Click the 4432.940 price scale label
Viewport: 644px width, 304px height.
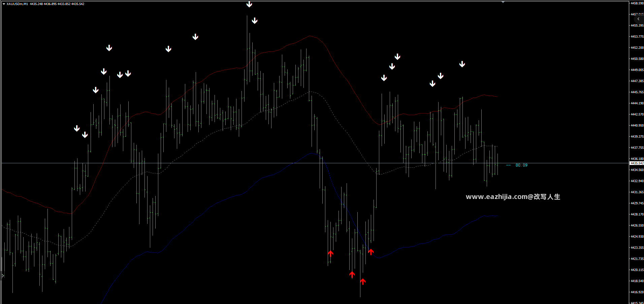(x=637, y=181)
